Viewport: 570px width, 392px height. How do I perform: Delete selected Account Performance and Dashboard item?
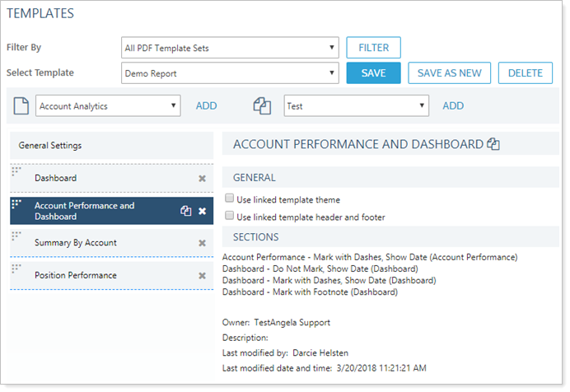[202, 212]
